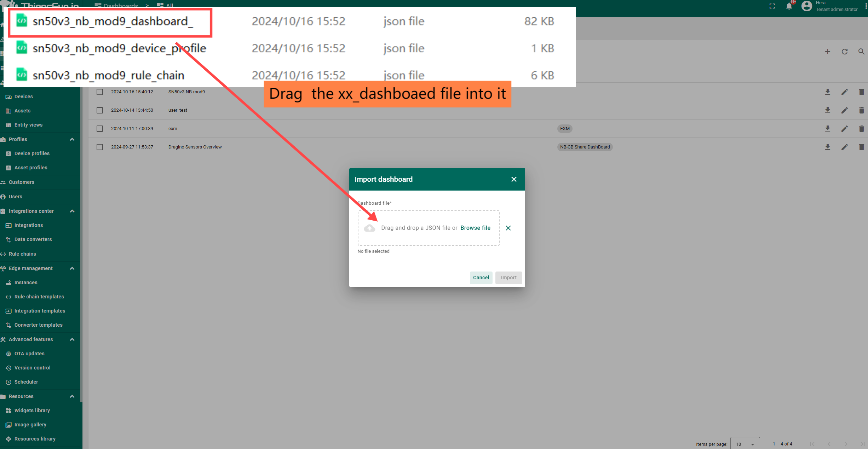Screen dimensions: 868x449
Task: Close the Import dashboard dialog
Action: [514, 179]
